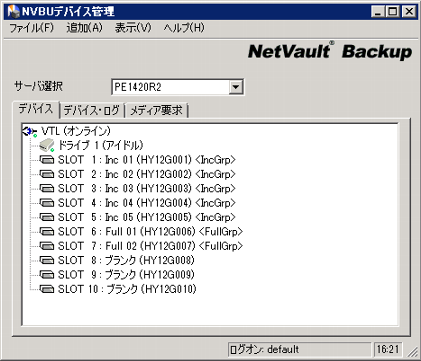This screenshot has width=421, height=361.
Task: Click the 16:21 clock in status bar
Action: click(x=388, y=349)
